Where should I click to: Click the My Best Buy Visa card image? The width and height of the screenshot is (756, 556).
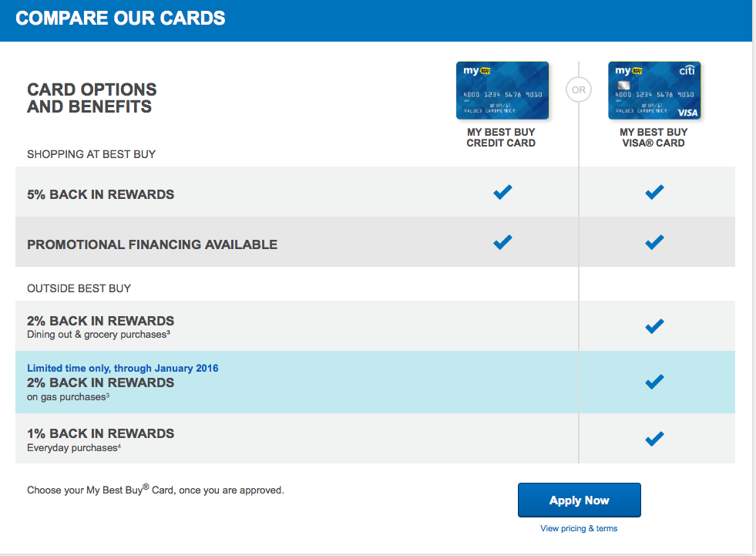point(654,90)
